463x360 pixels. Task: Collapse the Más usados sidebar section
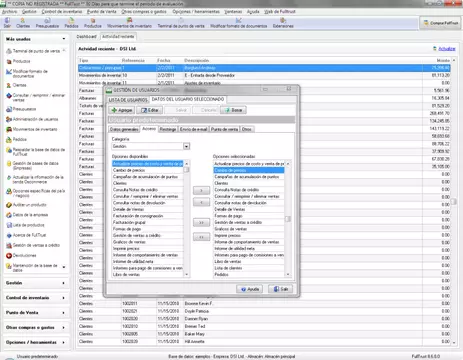pyautogui.click(x=63, y=39)
